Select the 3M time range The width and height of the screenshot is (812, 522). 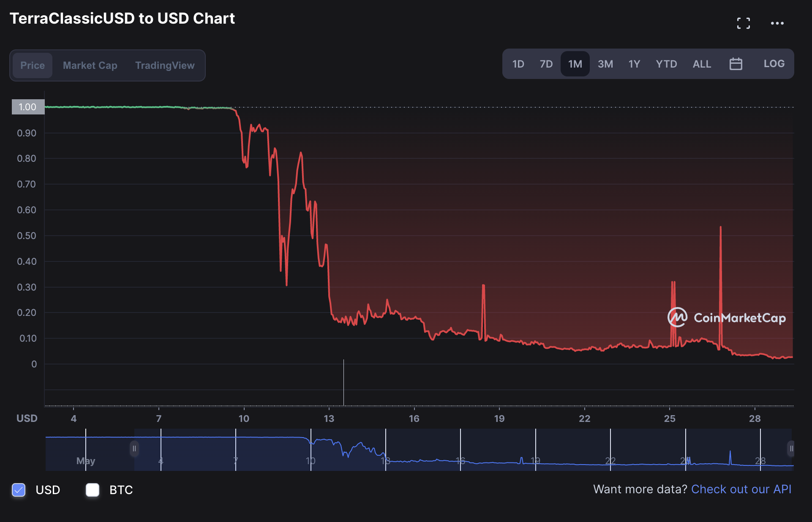[x=605, y=64]
